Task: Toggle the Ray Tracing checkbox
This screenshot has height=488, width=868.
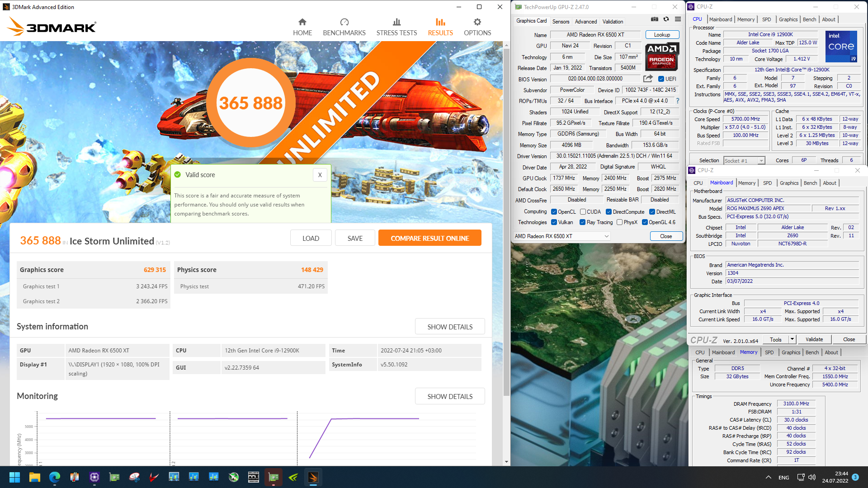Action: 583,222
